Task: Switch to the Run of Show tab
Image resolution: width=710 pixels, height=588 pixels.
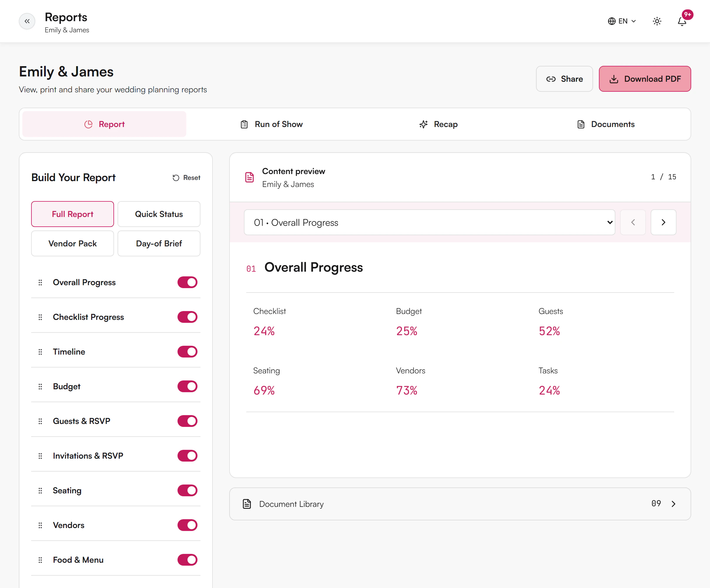Action: [x=272, y=124]
